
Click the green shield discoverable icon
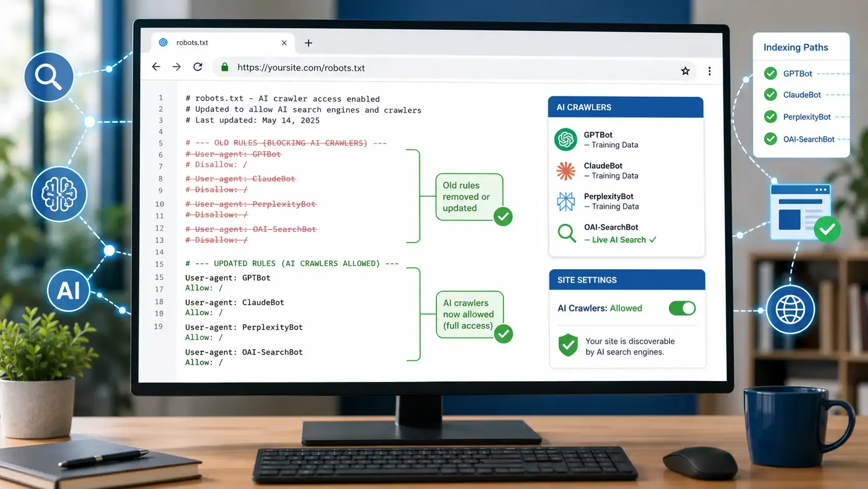click(x=568, y=345)
